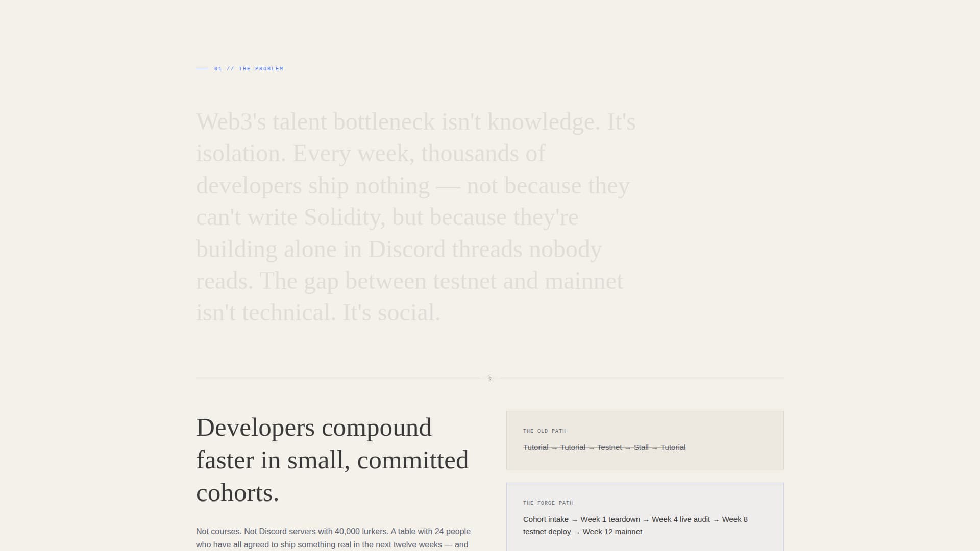
Task: Click "Week 1 teardown" step
Action: [x=610, y=519]
